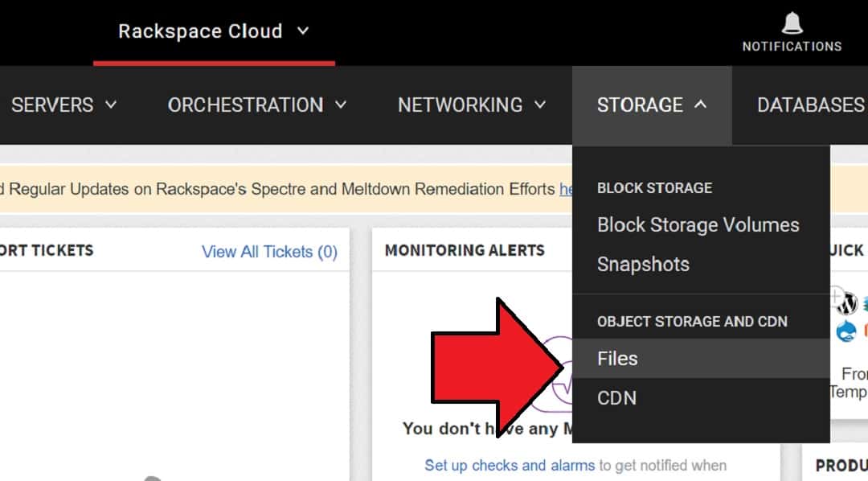Screen dimensions: 868x481
Task: Open the Servers dropdown menu
Action: [64, 105]
